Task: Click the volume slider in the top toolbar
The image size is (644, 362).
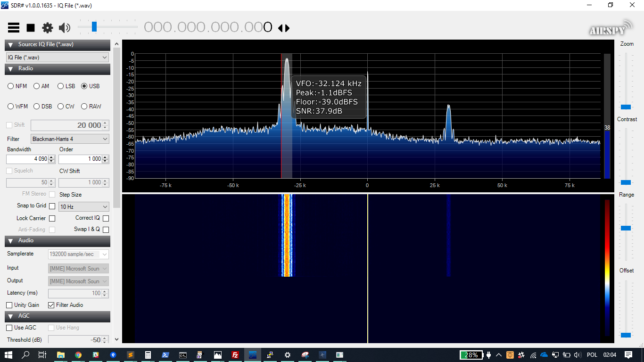Action: pyautogui.click(x=107, y=27)
